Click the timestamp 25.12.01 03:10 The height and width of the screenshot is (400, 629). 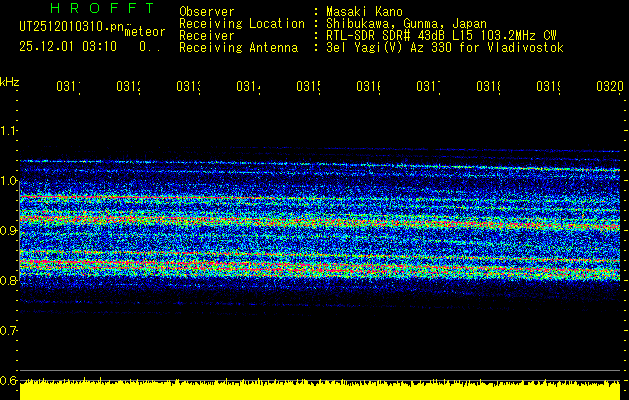(x=68, y=47)
